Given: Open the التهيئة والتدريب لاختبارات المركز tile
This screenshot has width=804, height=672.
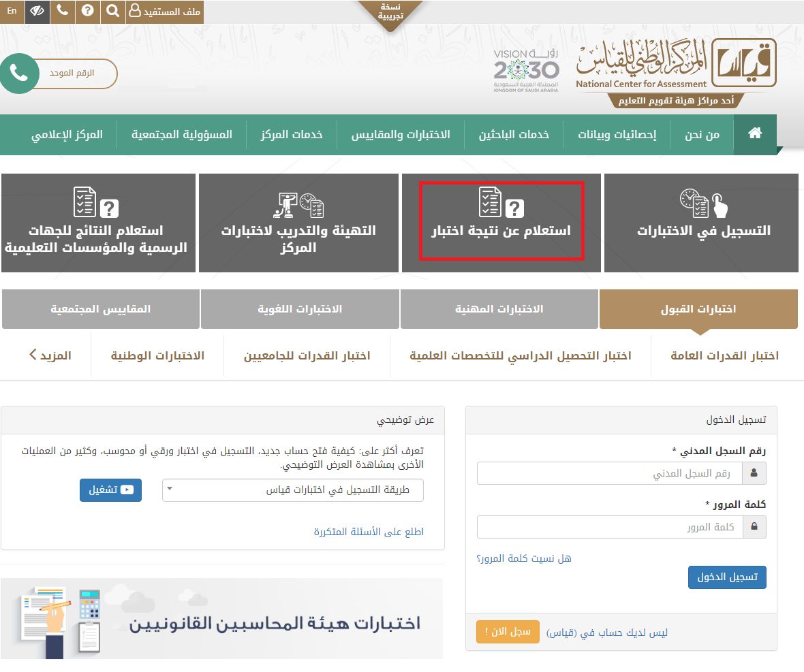Looking at the screenshot, I should 298,222.
